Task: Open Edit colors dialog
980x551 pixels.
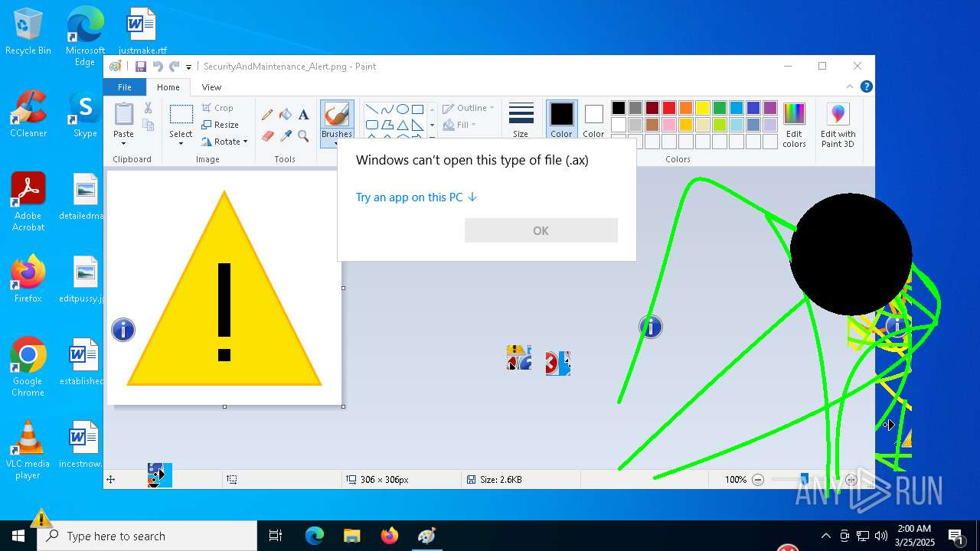Action: coord(794,126)
